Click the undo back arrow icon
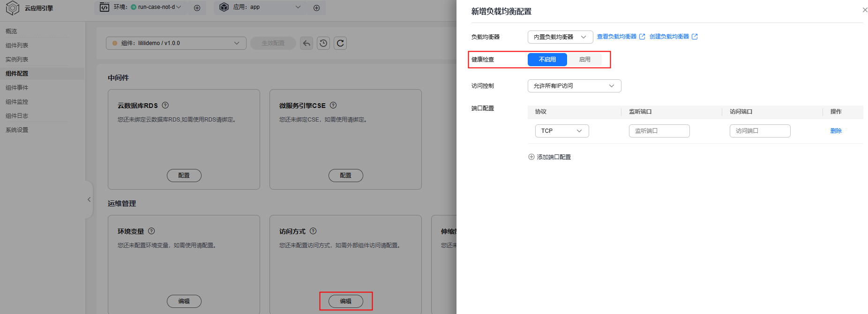This screenshot has height=314, width=868. (307, 43)
